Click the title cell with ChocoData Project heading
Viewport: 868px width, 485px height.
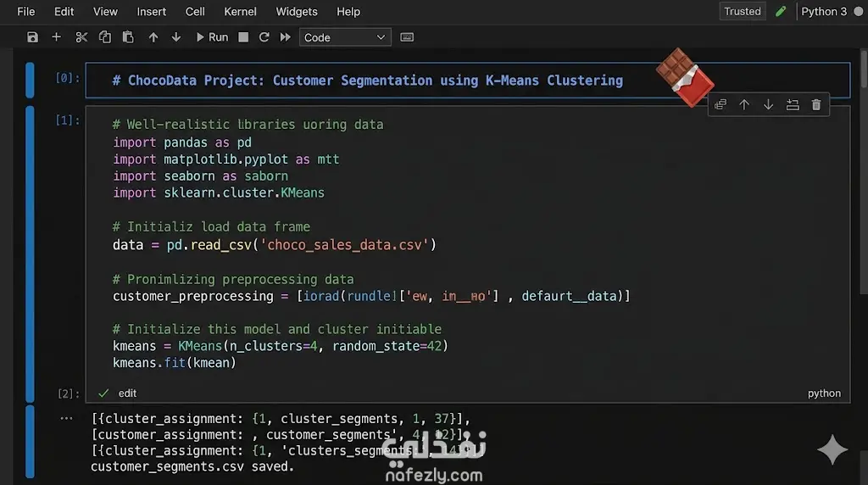(x=468, y=81)
